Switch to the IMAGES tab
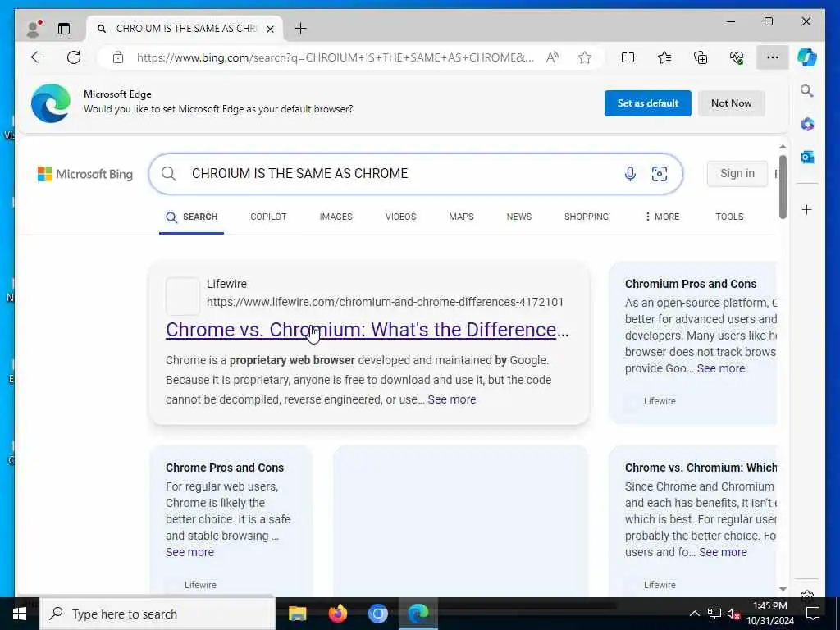Screen dimensions: 840x630 (x=336, y=217)
